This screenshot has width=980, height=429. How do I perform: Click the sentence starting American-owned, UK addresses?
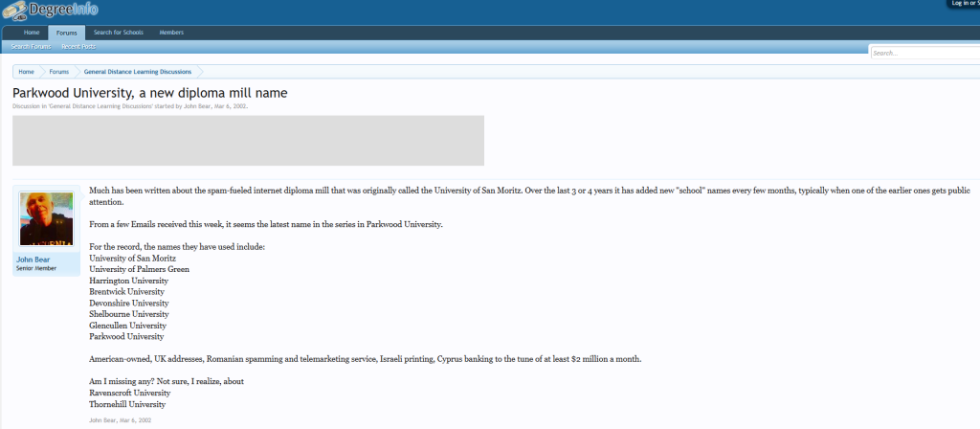tap(366, 360)
